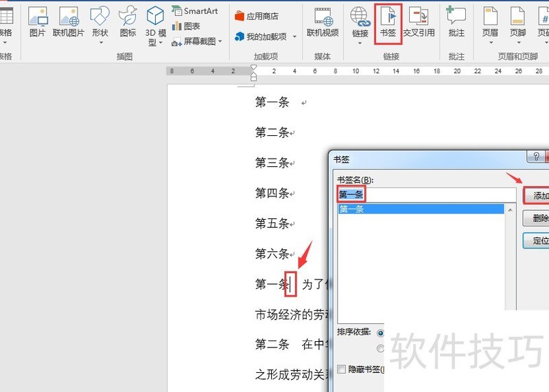Insert 联机视频 online video

pyautogui.click(x=323, y=22)
